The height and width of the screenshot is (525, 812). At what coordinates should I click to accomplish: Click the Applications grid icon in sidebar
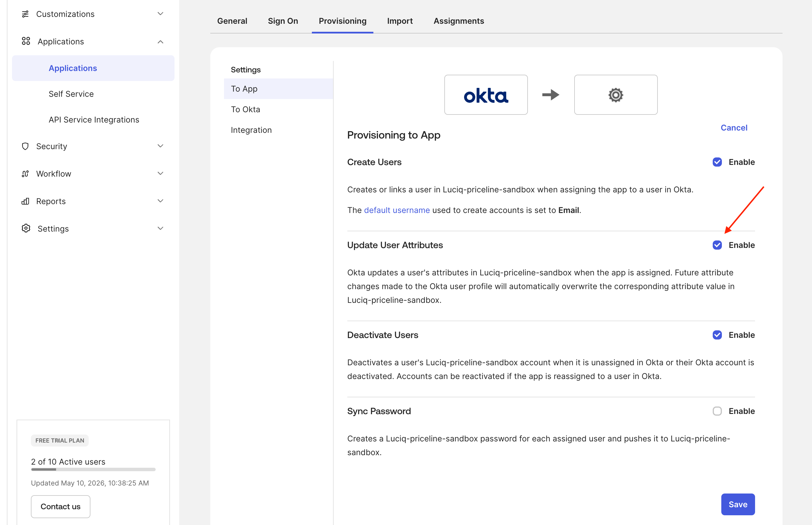26,41
